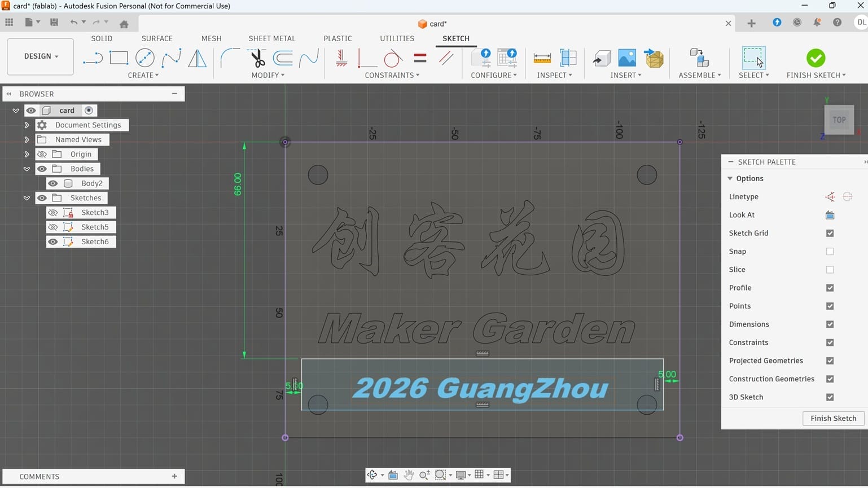This screenshot has width=868, height=488.
Task: Disable the Sketch Grid checkbox
Action: (830, 233)
